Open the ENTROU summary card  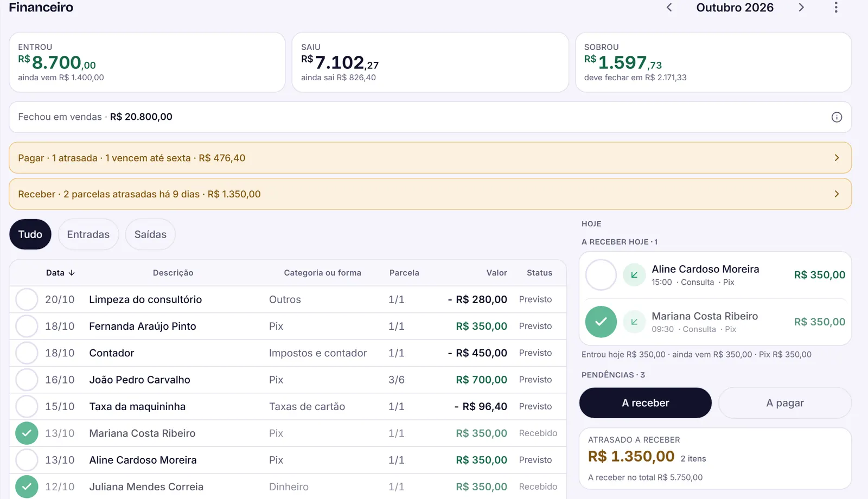(147, 62)
